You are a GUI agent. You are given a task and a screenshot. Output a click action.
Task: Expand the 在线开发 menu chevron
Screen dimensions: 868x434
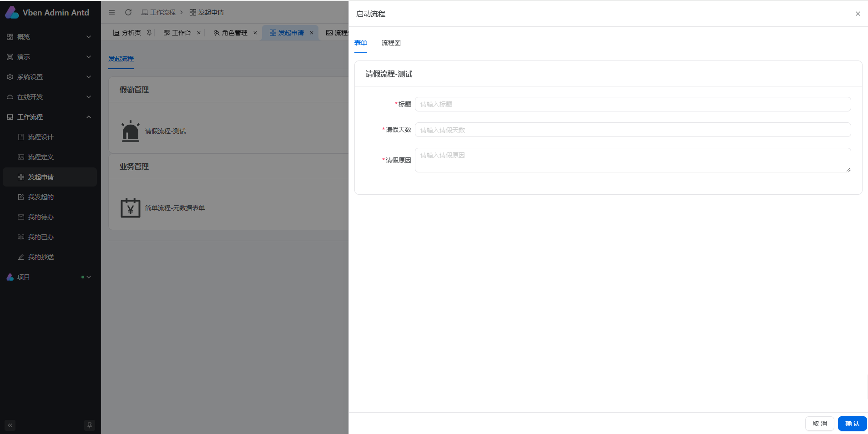click(x=89, y=97)
